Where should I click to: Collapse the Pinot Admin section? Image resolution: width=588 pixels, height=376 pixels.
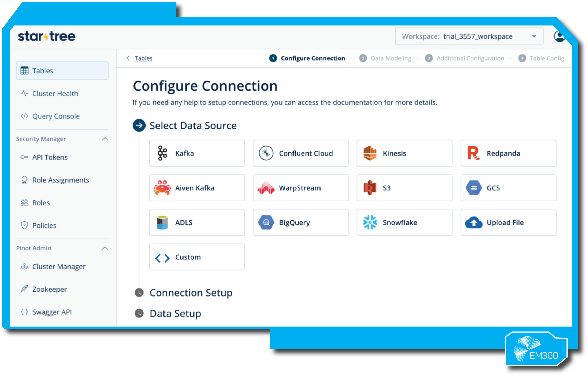(105, 248)
